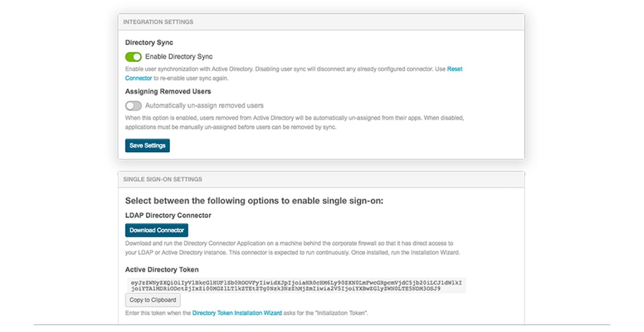Viewport: 644px width, 332px height.
Task: Click the "Automatically un-assign removed users" label text
Action: pyautogui.click(x=204, y=106)
